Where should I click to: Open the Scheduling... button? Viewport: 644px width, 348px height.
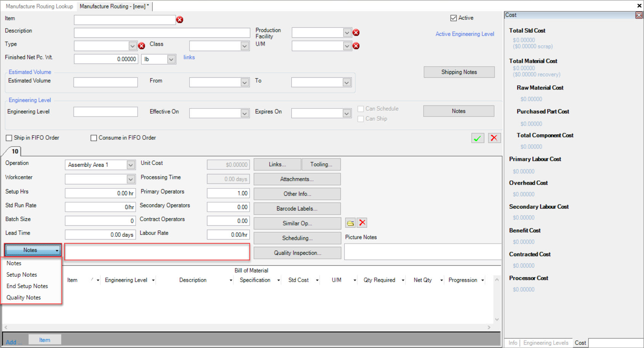pos(297,238)
